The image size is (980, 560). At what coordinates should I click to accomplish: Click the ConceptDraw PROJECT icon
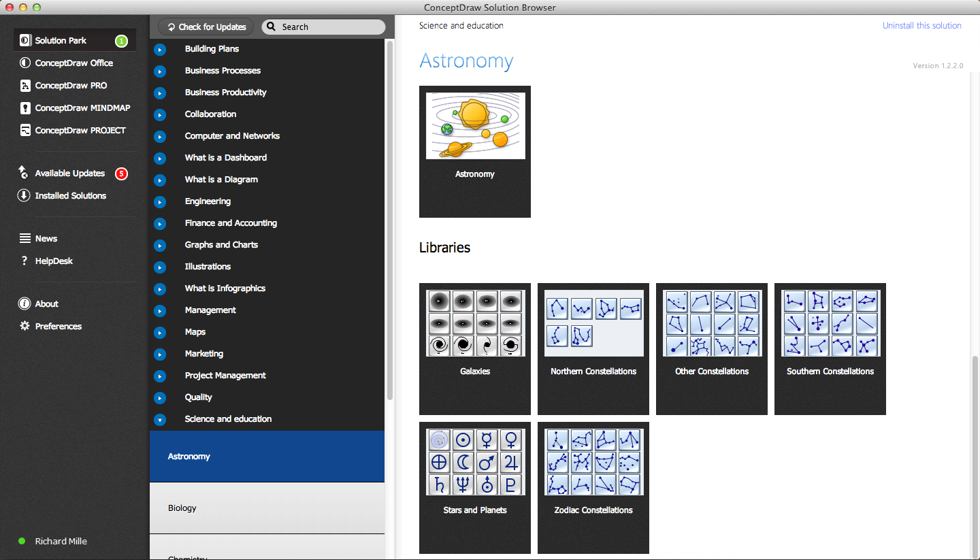click(x=25, y=130)
